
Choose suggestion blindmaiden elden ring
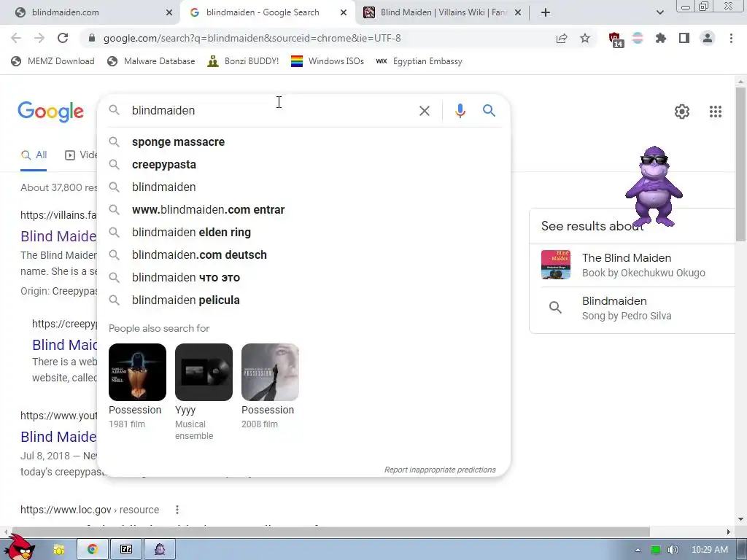tap(304, 233)
